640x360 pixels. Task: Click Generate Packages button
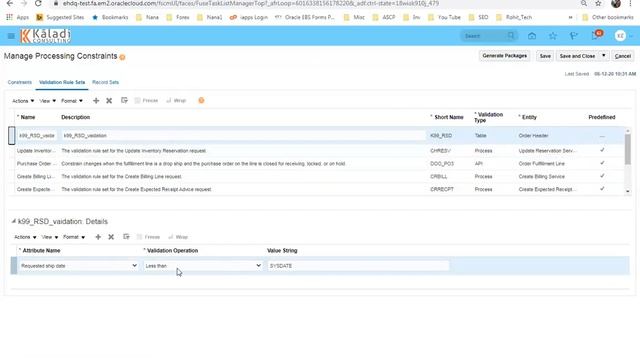pyautogui.click(x=504, y=56)
